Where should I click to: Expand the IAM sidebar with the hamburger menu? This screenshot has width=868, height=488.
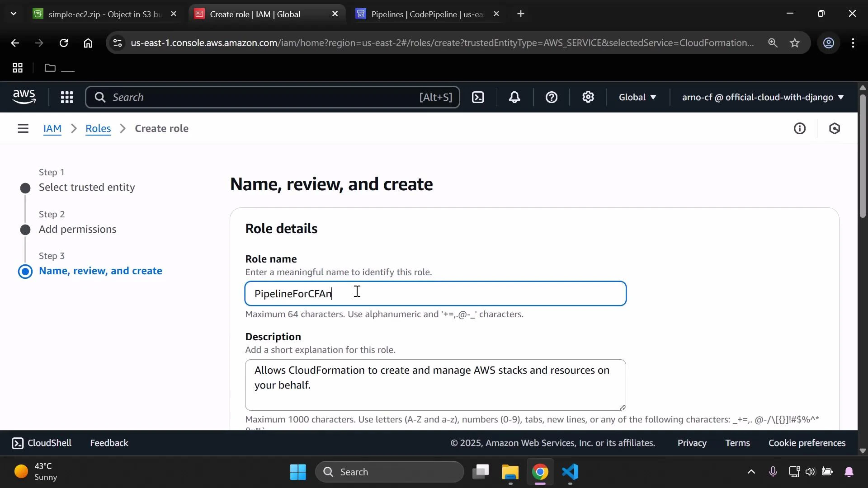click(x=23, y=128)
